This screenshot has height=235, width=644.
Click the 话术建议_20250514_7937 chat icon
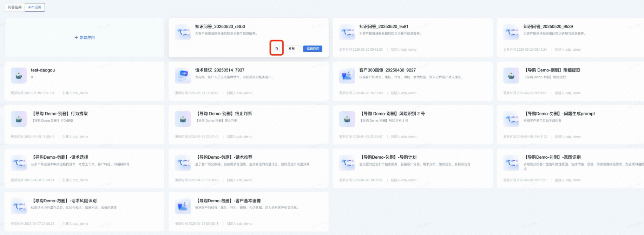click(183, 76)
